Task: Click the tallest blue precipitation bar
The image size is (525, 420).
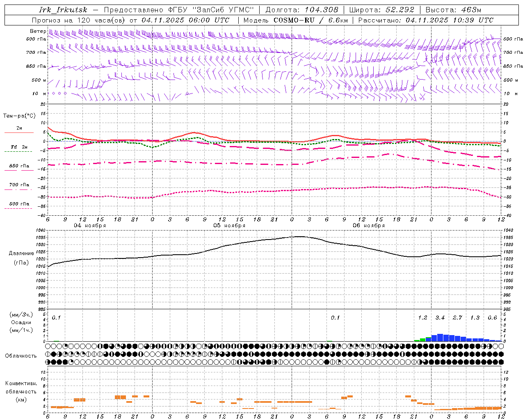Action: [440, 338]
